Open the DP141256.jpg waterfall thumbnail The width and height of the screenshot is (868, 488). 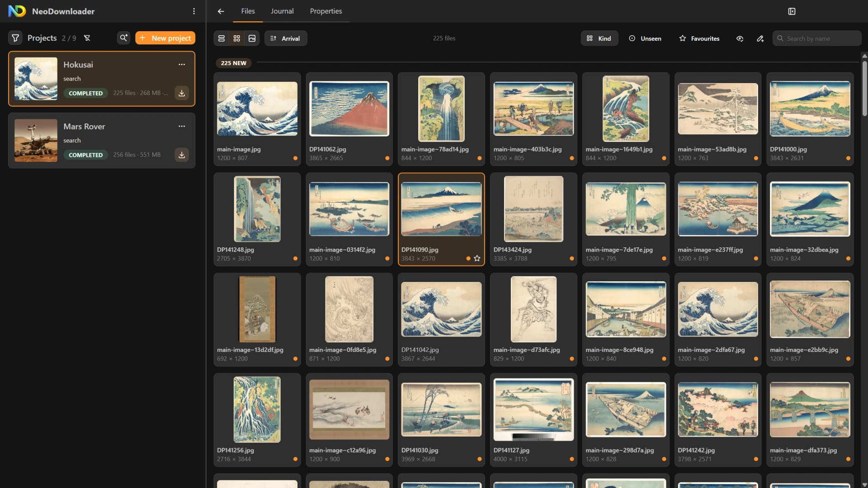click(x=257, y=409)
